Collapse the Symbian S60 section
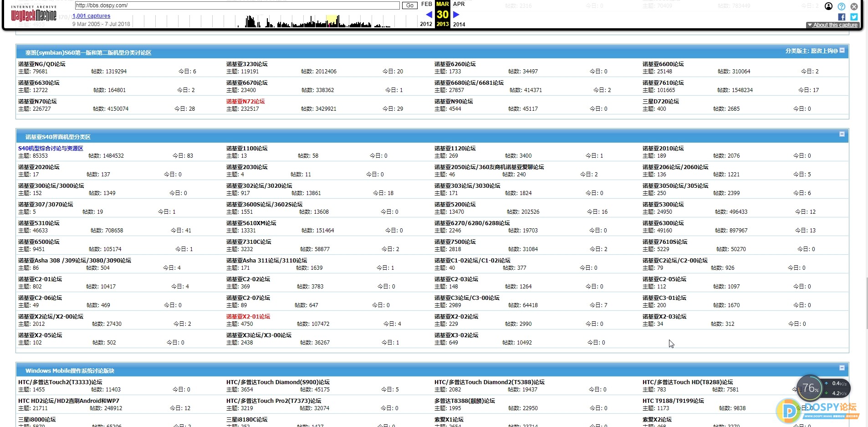 coord(842,50)
